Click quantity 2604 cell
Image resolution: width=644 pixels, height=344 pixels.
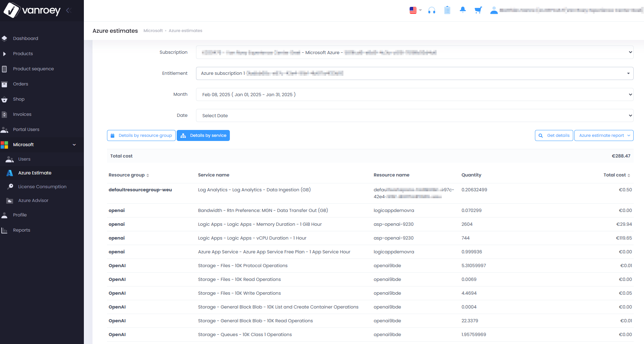pos(467,224)
